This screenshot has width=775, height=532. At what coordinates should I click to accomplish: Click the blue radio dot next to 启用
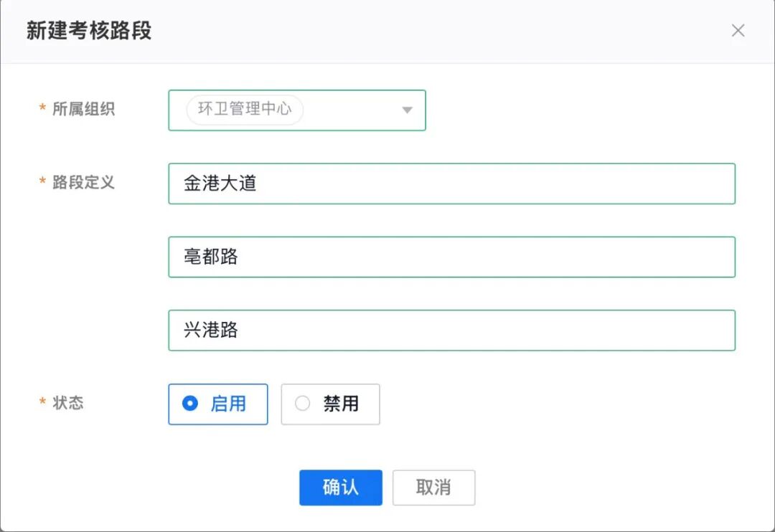point(189,404)
